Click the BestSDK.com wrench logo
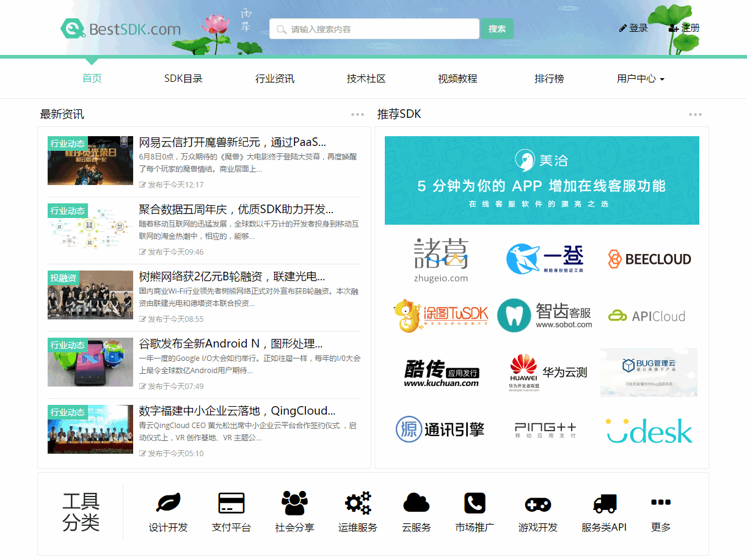Screen dimensions: 747x560 (x=73, y=28)
